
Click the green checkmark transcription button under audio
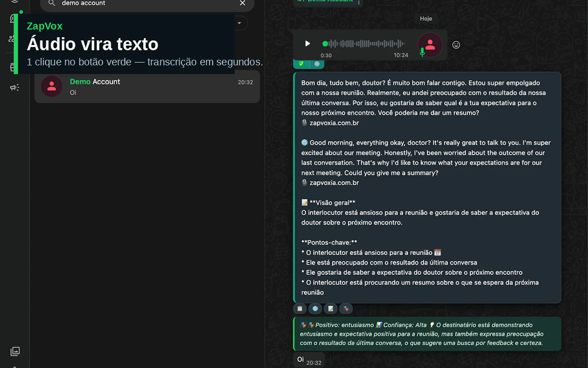point(301,64)
